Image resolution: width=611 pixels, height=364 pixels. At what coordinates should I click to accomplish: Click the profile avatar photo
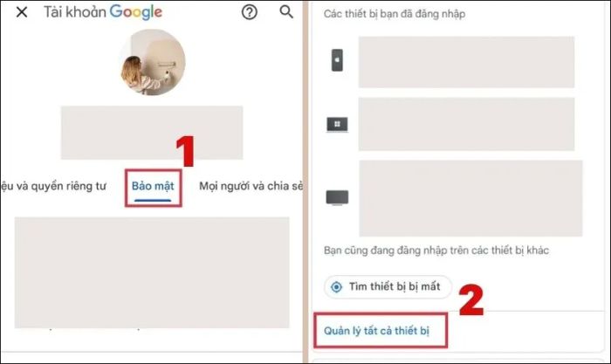153,62
